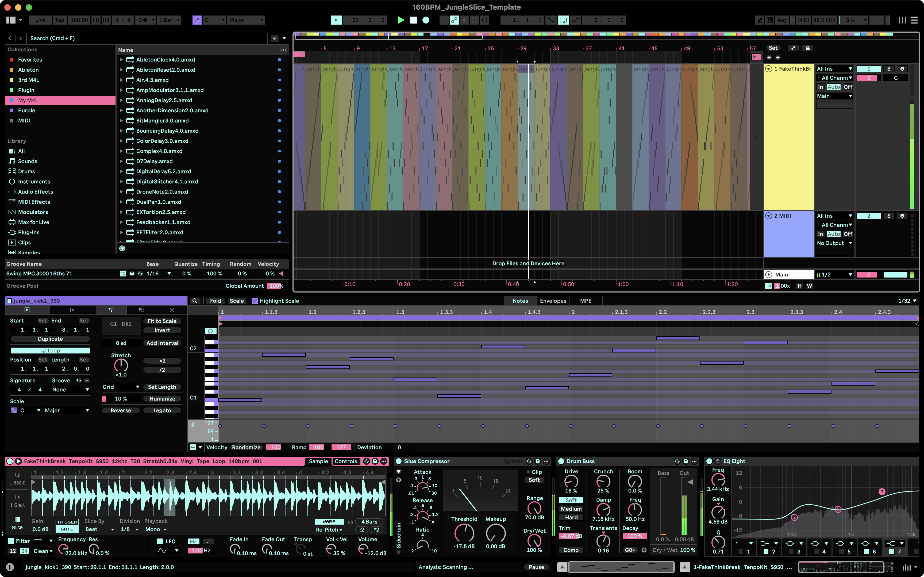Open the No Output dropdown on track 2
924x577 pixels.
[x=834, y=243]
